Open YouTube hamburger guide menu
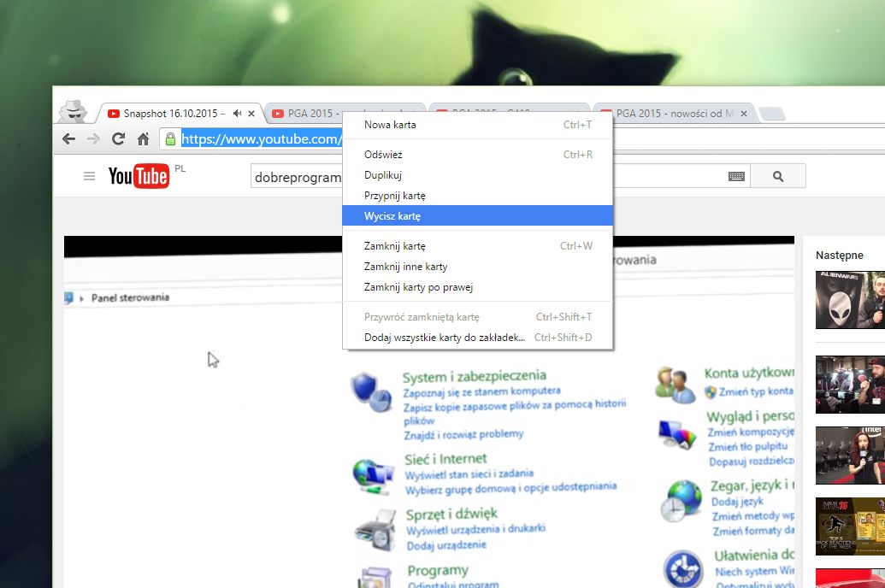This screenshot has width=885, height=588. click(x=89, y=176)
